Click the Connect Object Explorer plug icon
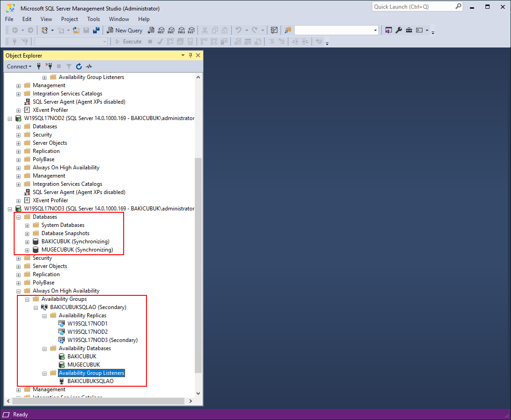 pos(39,67)
